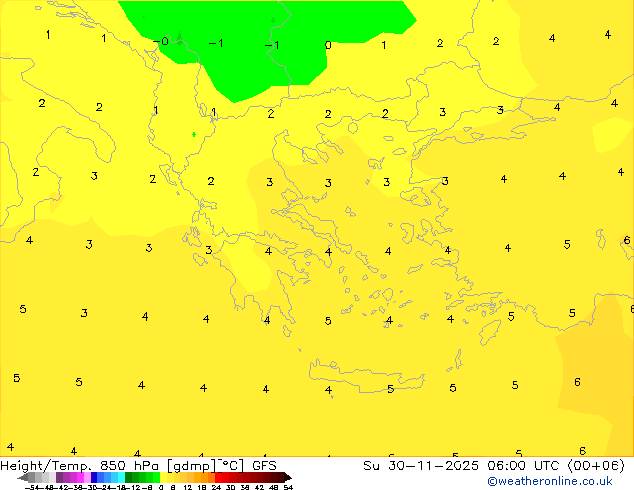Click the "[gdmp]" unit label in the title
The height and width of the screenshot is (490, 634).
click(192, 466)
